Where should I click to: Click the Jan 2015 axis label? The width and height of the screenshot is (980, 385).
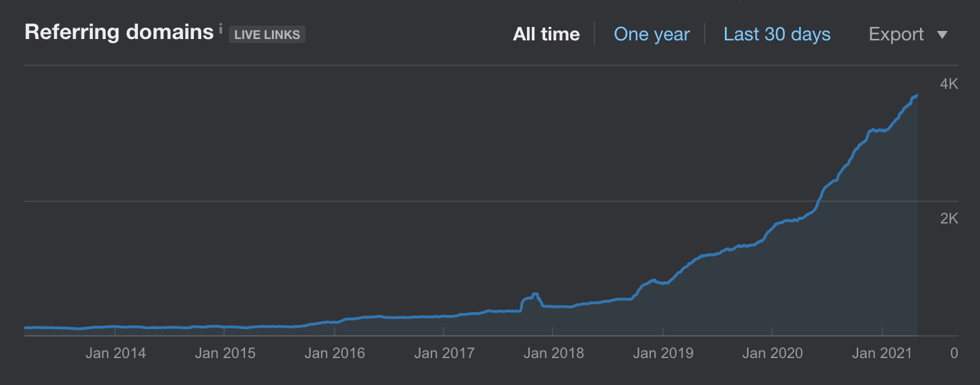225,353
